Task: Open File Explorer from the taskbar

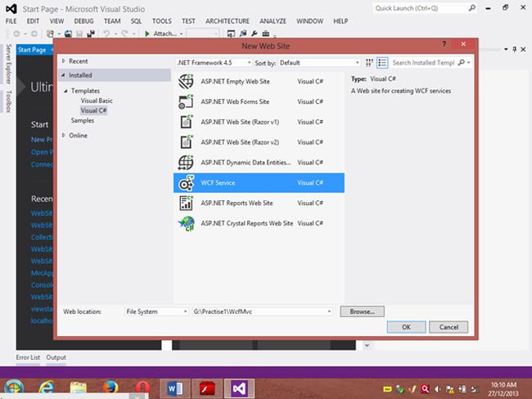Action: pyautogui.click(x=79, y=388)
